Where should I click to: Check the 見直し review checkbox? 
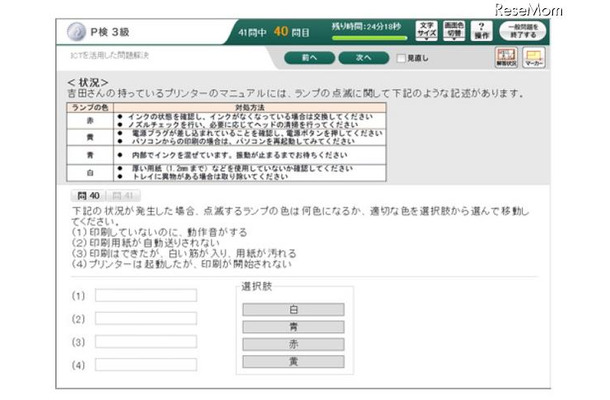tap(401, 58)
